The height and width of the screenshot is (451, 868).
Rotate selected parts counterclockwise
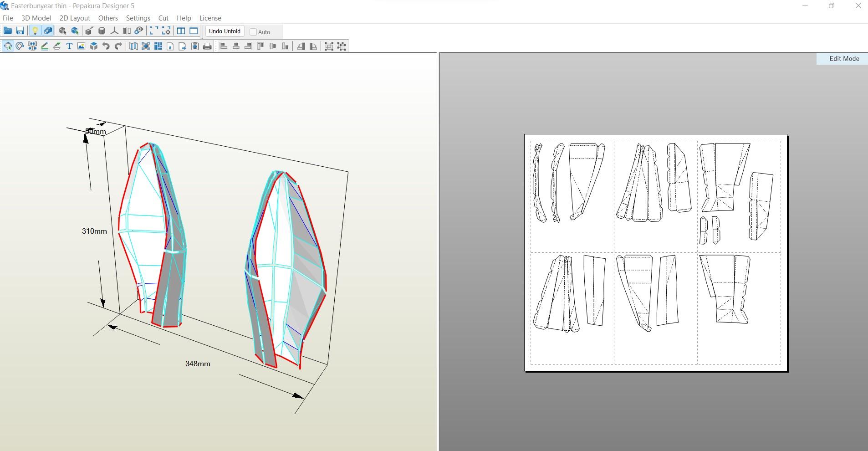pyautogui.click(x=301, y=46)
